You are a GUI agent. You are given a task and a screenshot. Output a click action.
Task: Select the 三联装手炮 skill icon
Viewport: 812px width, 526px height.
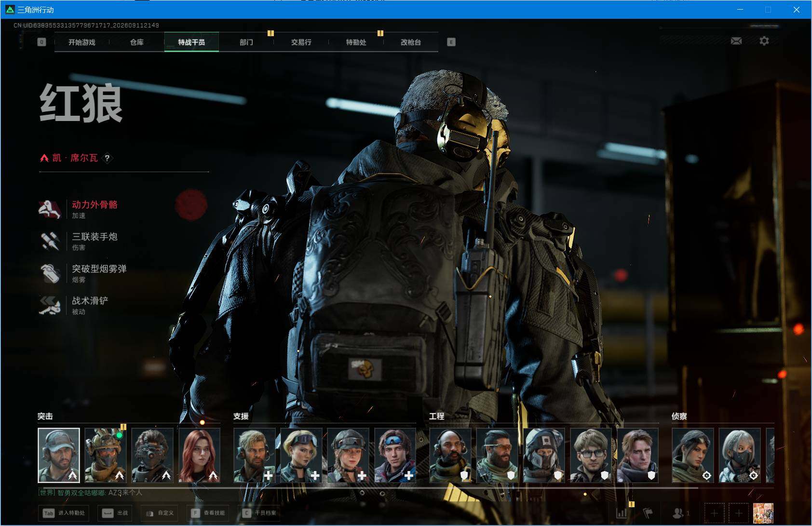(x=50, y=241)
